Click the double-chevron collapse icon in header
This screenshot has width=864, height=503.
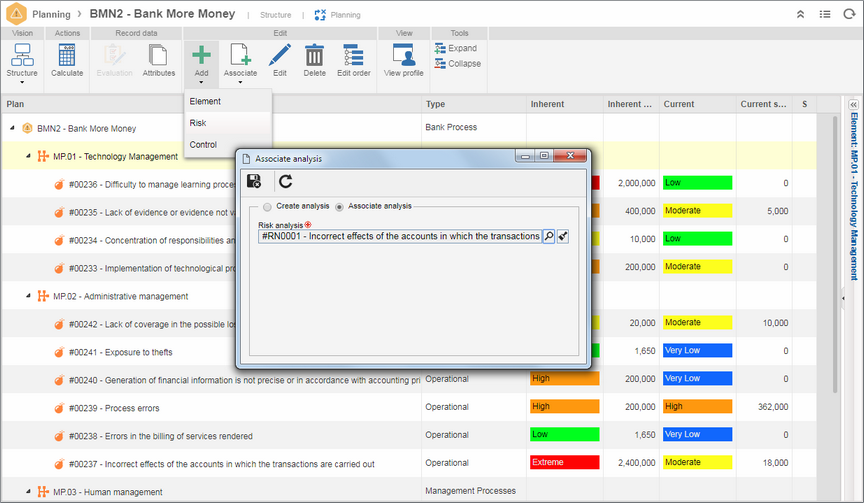coord(800,14)
